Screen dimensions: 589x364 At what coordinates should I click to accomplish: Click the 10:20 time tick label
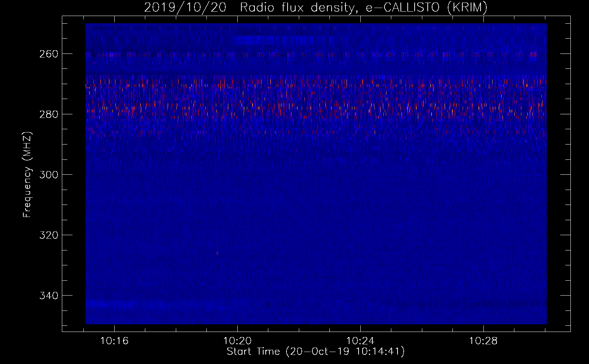point(237,341)
